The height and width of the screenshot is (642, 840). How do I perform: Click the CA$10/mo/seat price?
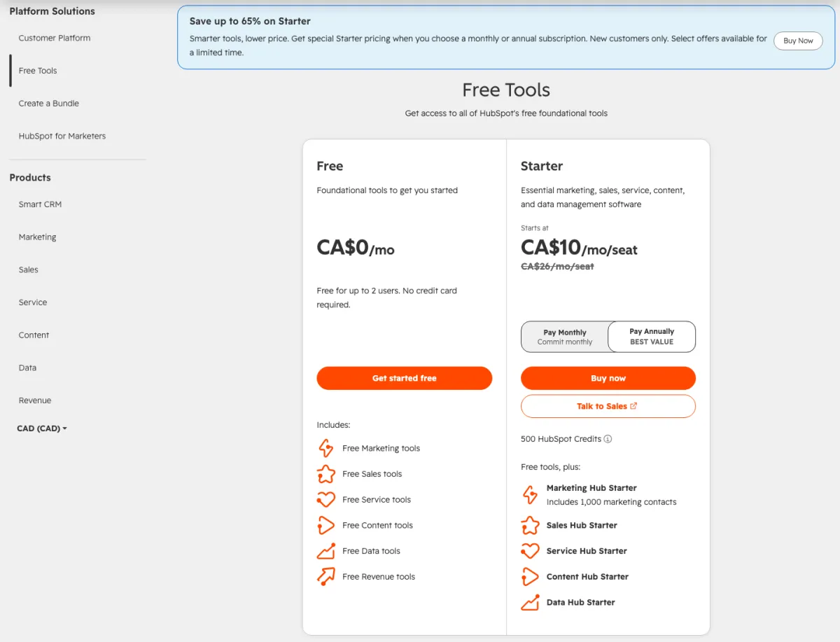pyautogui.click(x=579, y=248)
